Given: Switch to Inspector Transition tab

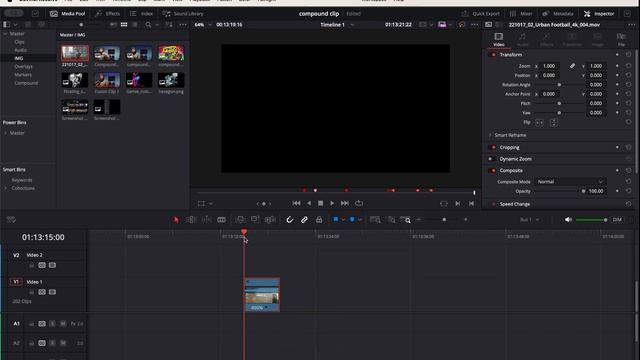Looking at the screenshot, I should [x=572, y=40].
